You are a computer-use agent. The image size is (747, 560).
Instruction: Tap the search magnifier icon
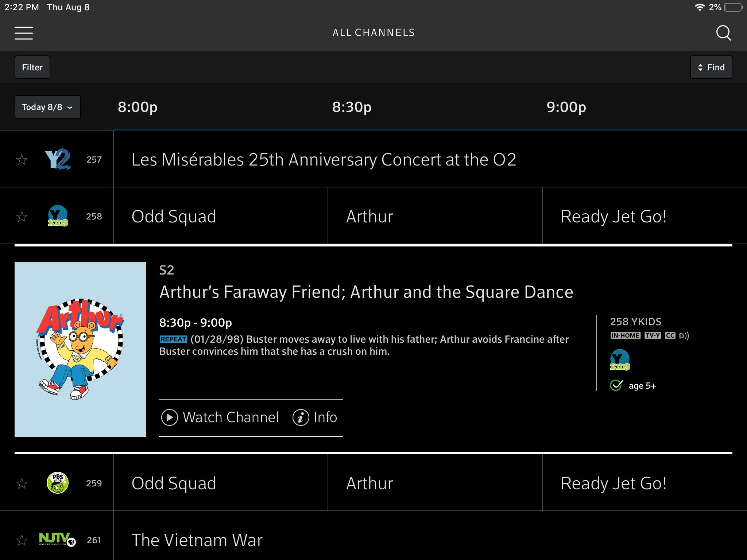723,33
